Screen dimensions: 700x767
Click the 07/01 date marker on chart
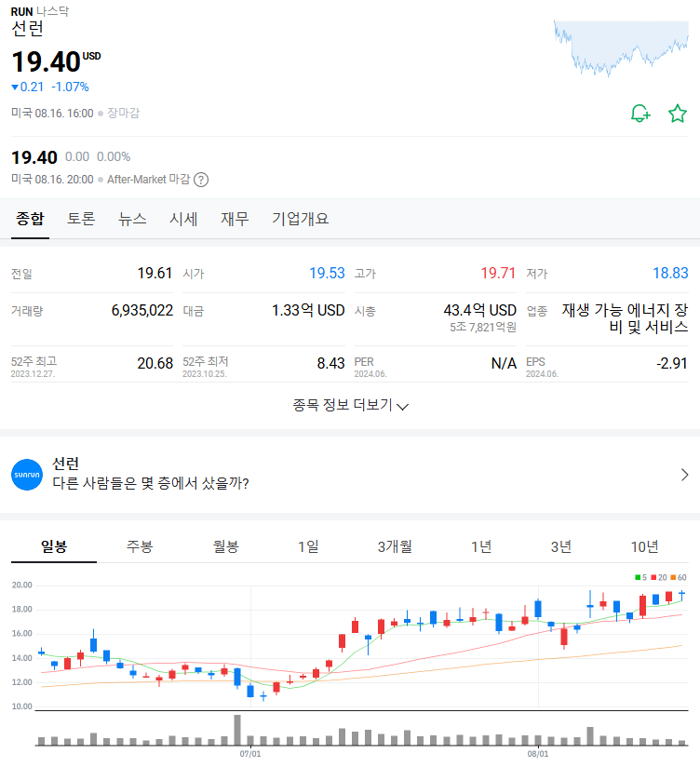tap(250, 754)
